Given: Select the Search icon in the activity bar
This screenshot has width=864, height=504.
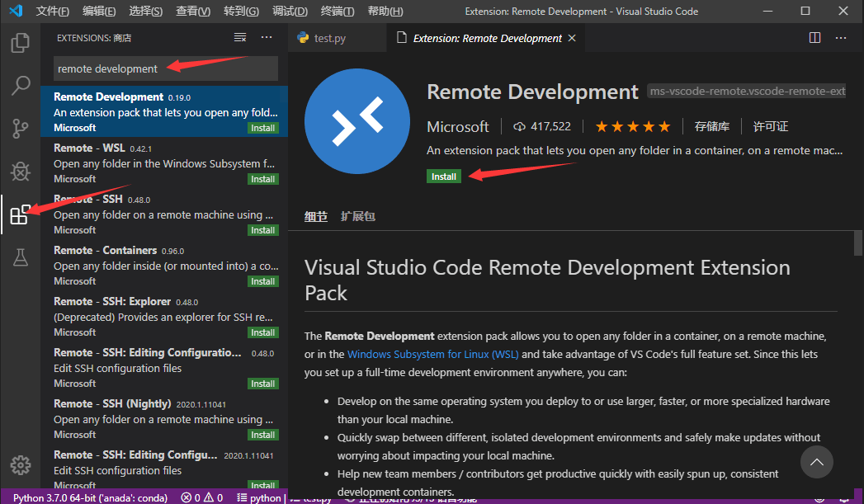Looking at the screenshot, I should click(21, 85).
